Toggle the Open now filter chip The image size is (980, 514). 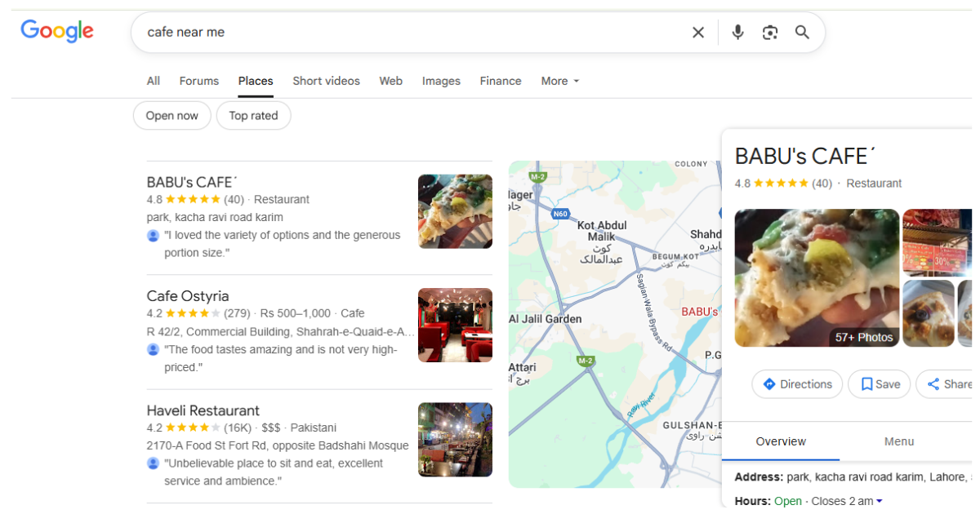[x=172, y=116]
